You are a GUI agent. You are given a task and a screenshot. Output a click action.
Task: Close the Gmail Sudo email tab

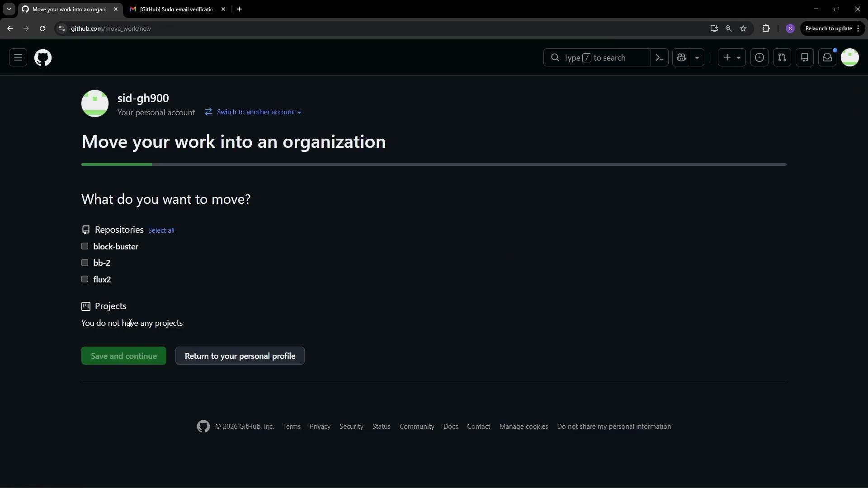[x=223, y=9]
